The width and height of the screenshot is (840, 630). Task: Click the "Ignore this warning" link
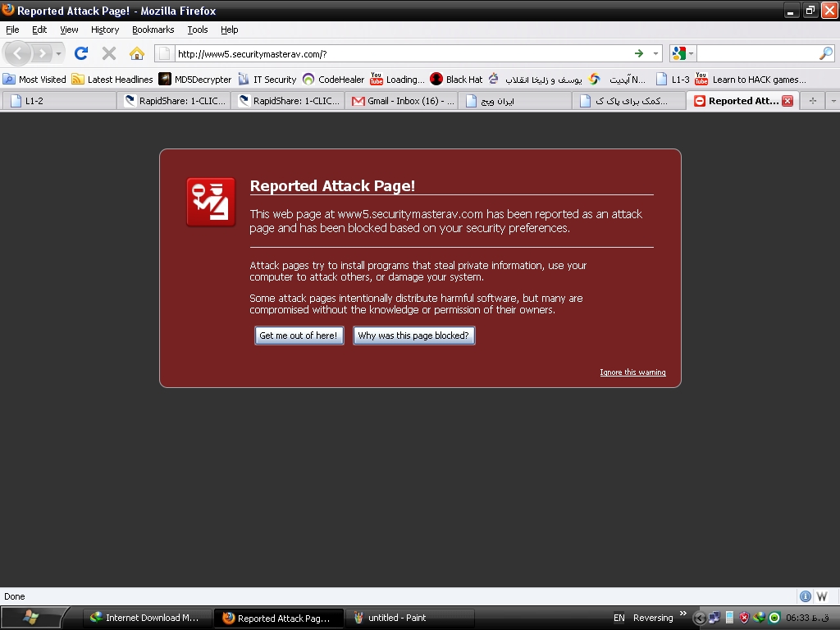click(x=632, y=372)
